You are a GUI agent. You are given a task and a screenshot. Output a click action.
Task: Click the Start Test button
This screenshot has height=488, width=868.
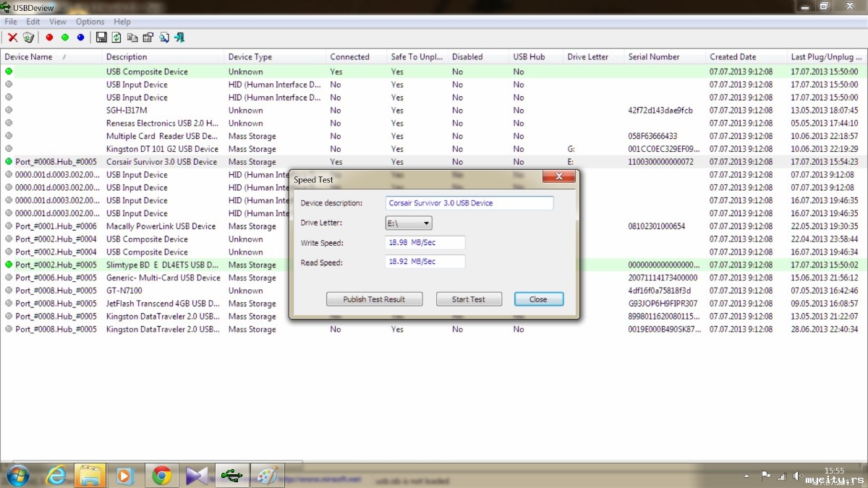469,299
